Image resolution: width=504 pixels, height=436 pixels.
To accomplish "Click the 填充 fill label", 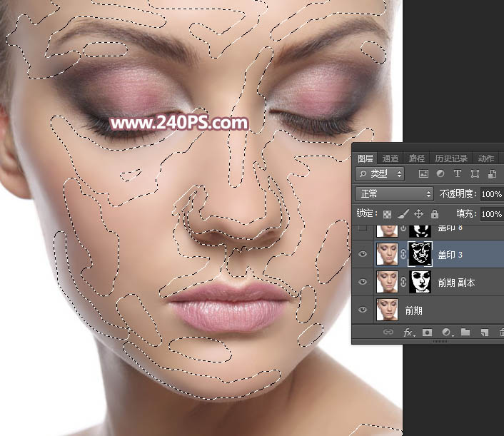I will click(x=467, y=213).
